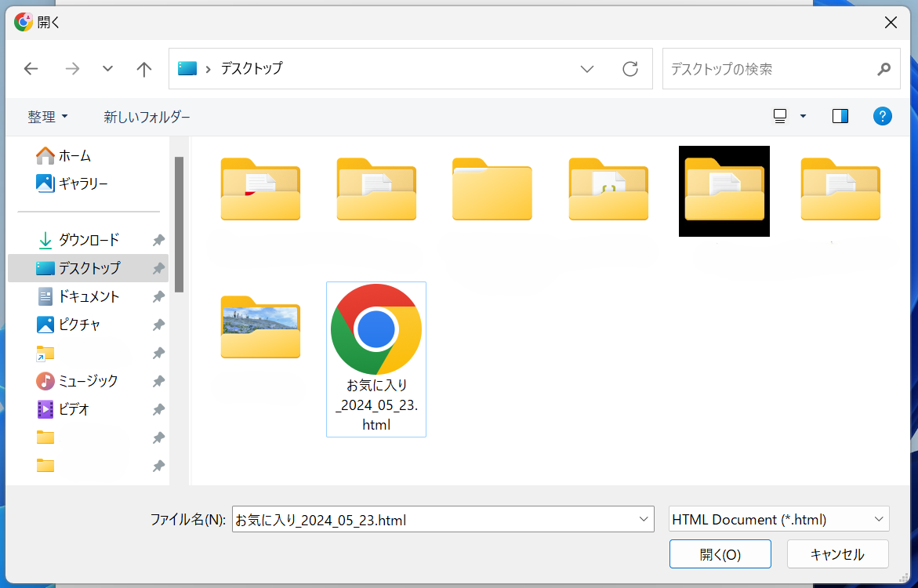
Task: Select the folder with red-marked document
Action: click(x=260, y=189)
